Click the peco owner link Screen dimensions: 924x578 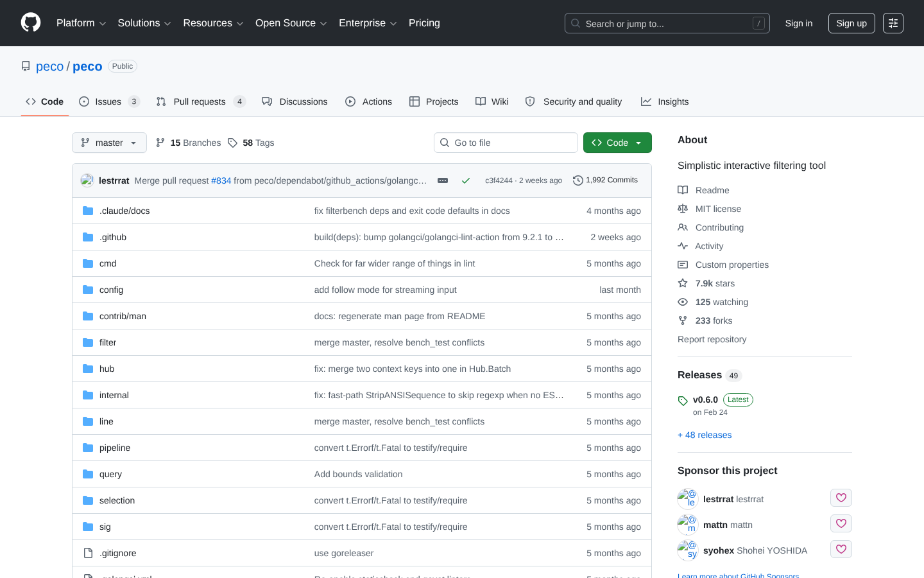(x=49, y=66)
